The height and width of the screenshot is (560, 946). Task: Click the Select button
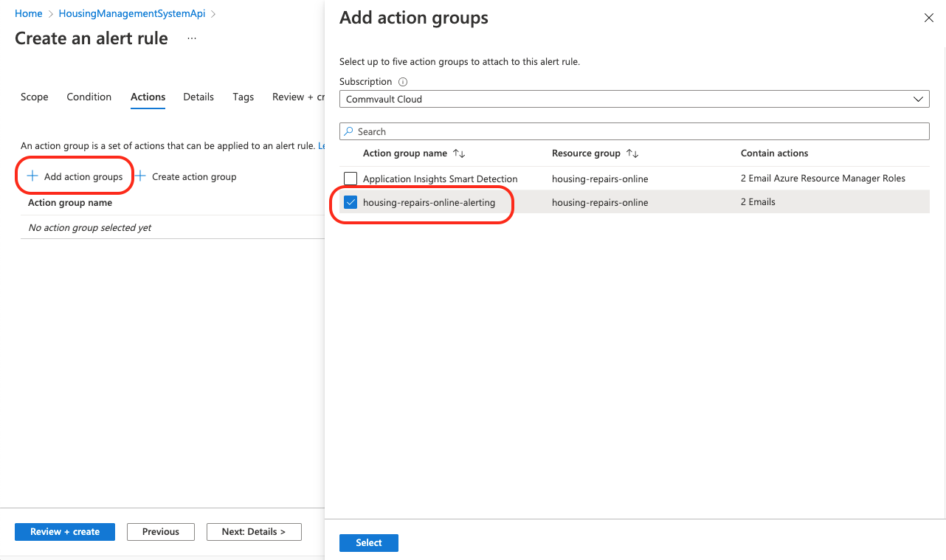369,543
